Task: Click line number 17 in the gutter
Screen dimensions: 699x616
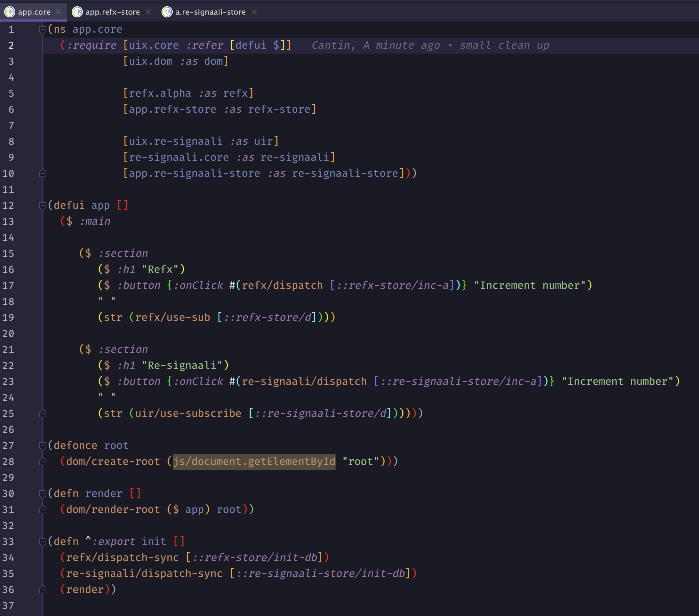Action: [x=8, y=285]
